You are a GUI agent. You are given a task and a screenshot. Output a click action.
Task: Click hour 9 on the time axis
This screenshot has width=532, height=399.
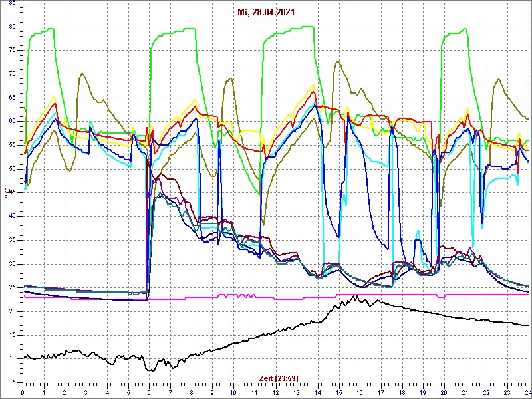pos(212,392)
